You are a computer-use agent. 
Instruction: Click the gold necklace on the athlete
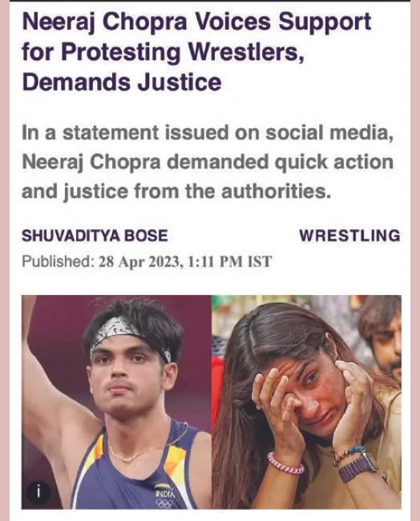[133, 454]
